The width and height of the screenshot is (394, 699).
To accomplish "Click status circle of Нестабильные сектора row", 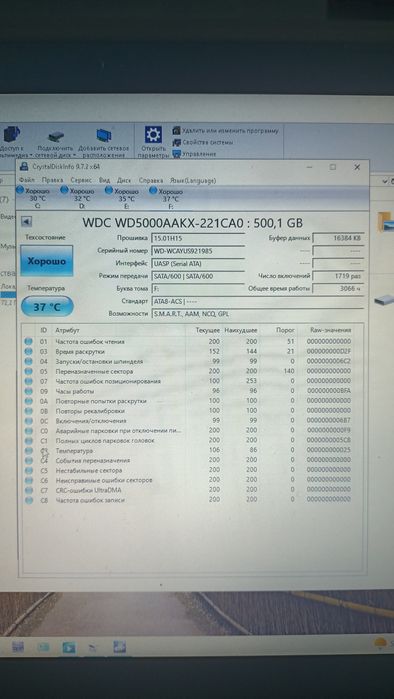I will tap(29, 470).
